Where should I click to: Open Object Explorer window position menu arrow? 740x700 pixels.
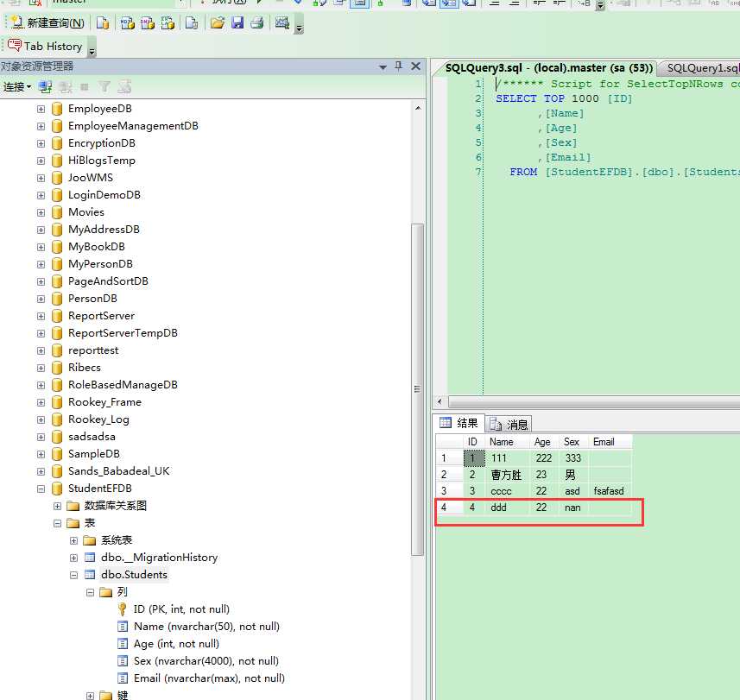point(383,67)
